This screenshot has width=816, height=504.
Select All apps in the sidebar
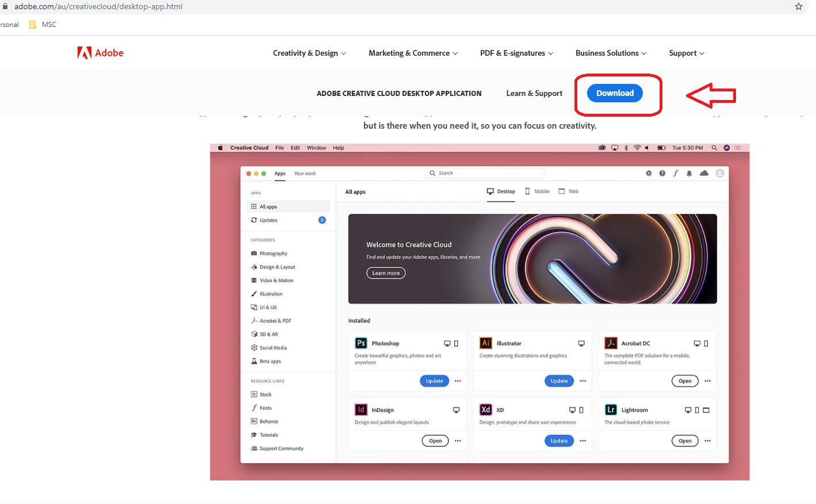point(288,206)
